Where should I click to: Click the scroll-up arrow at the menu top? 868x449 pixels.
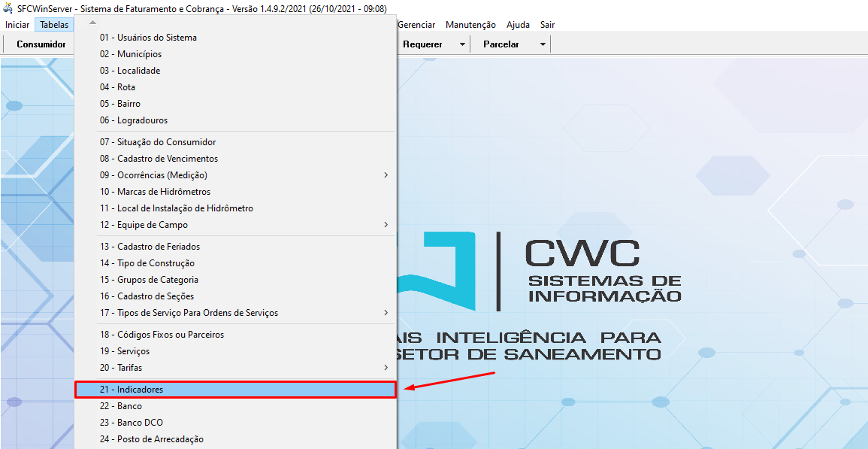pyautogui.click(x=92, y=22)
